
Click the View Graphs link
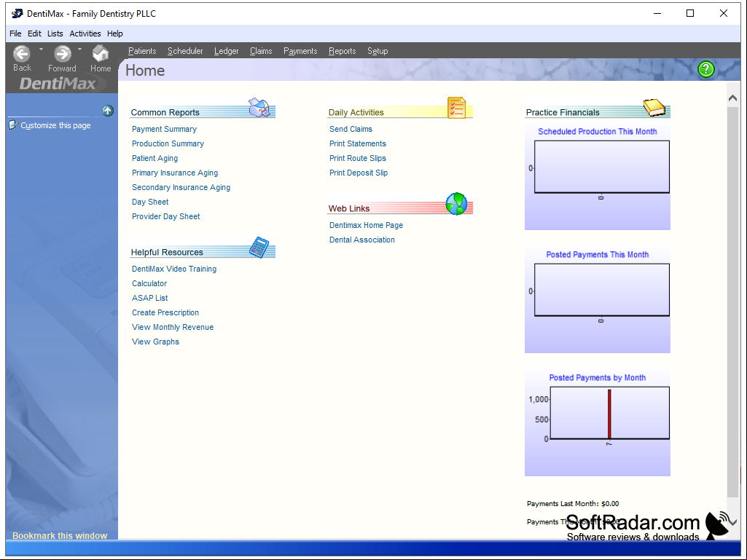click(155, 342)
